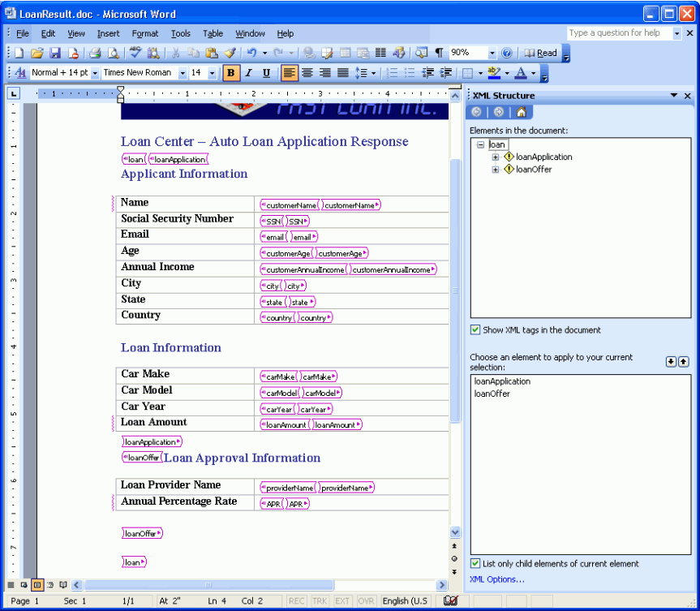
Task: Select loanOffer in the element list
Action: point(492,394)
